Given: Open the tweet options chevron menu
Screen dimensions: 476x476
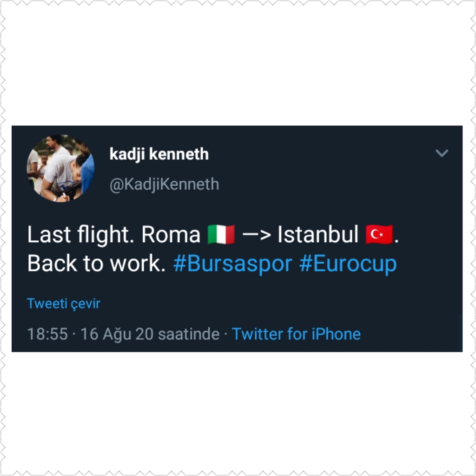Looking at the screenshot, I should 441,153.
